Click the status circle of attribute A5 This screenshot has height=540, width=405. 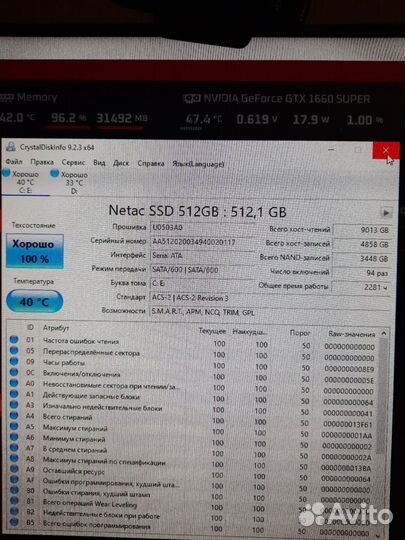coord(14,426)
